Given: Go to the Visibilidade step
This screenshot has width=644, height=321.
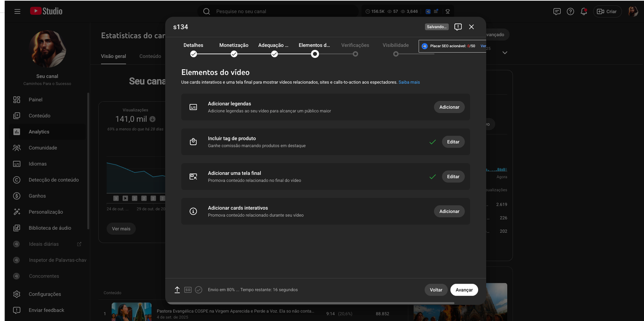Looking at the screenshot, I should coord(396,50).
